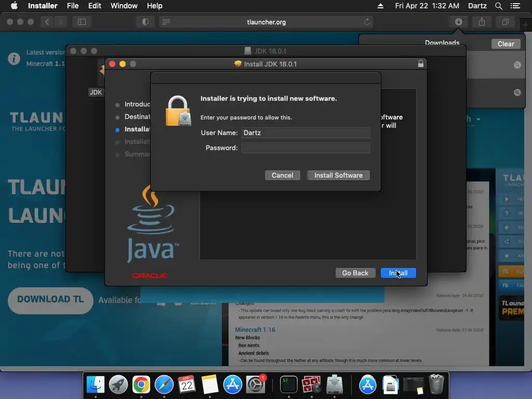
Task: Open Launchpad rocket in the Dock
Action: point(118,385)
